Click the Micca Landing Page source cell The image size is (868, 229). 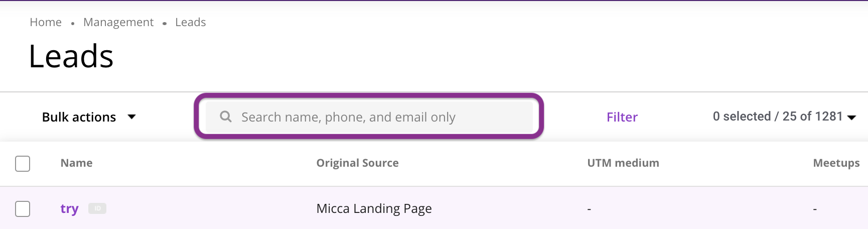(x=374, y=208)
